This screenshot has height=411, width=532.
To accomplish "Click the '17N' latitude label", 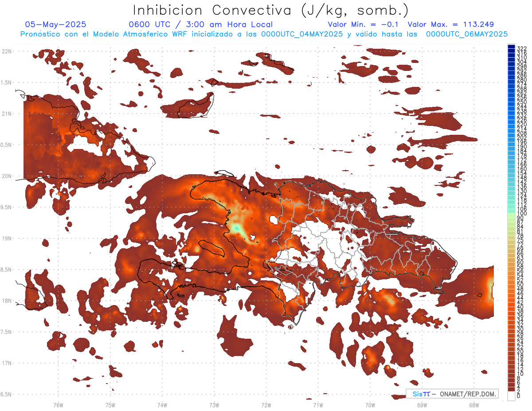I will point(6,363).
